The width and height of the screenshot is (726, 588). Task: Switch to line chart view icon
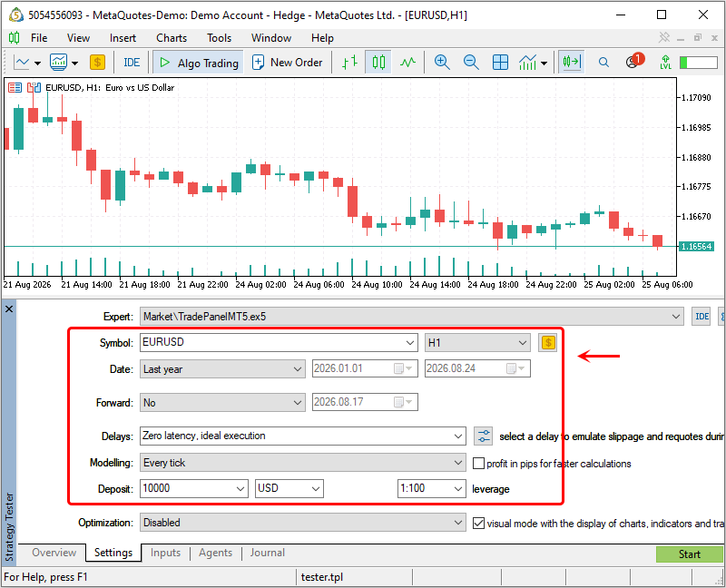click(407, 62)
